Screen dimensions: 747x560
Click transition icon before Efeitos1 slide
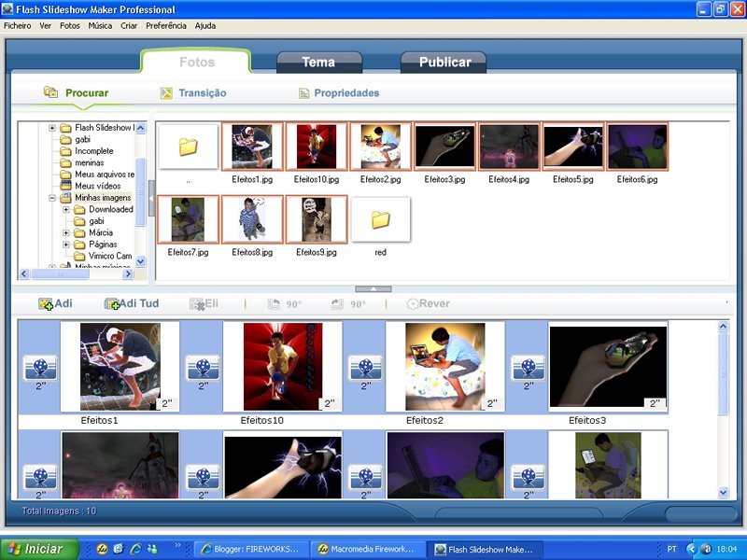click(x=40, y=368)
